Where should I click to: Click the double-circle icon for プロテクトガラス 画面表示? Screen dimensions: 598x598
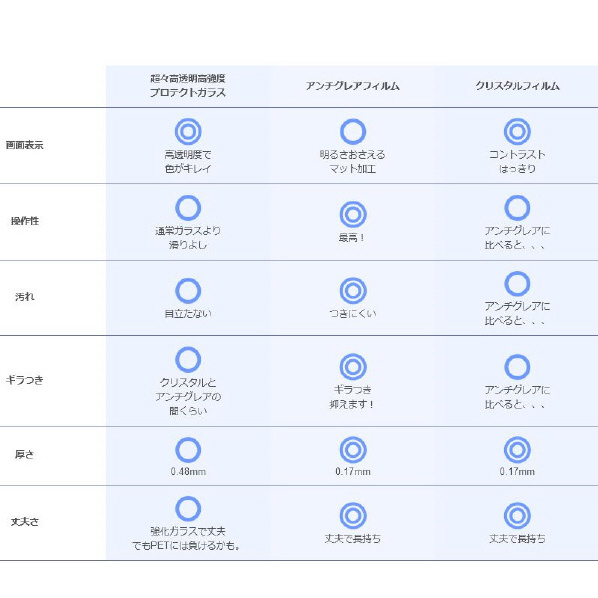(188, 132)
